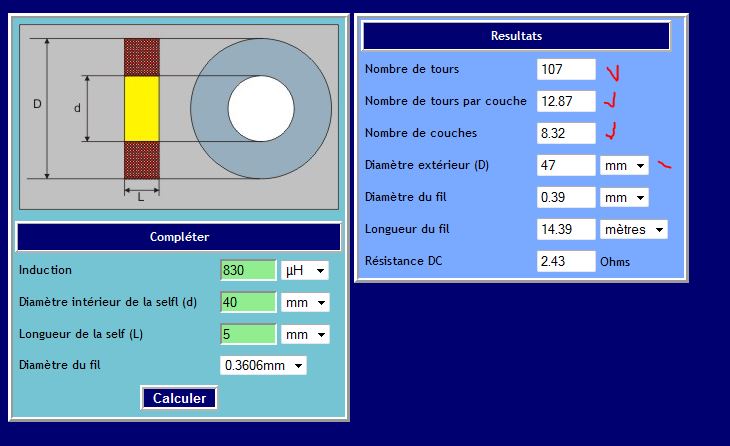730x446 pixels.
Task: Open the 0.3606mm wire diameter dropdown
Action: coord(263,365)
